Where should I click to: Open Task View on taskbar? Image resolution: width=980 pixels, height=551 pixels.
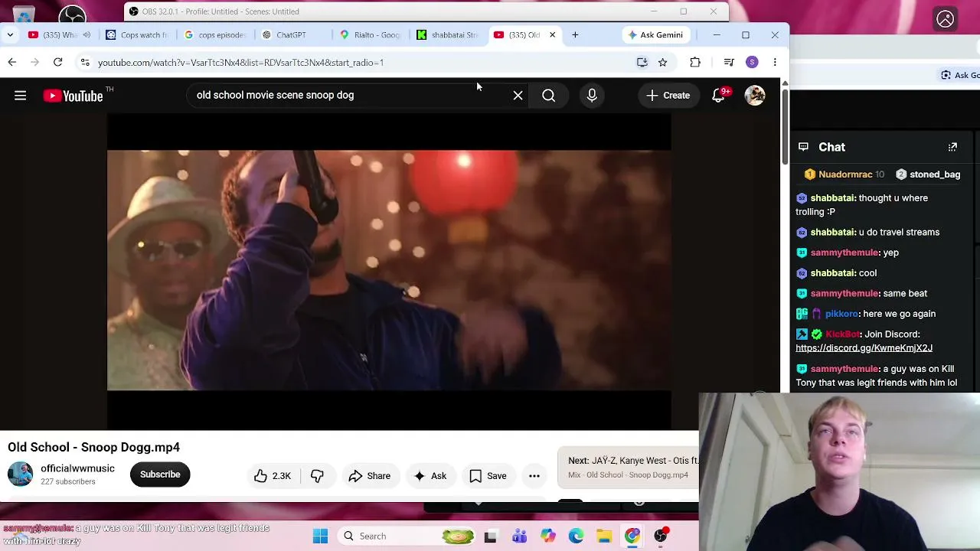[491, 536]
